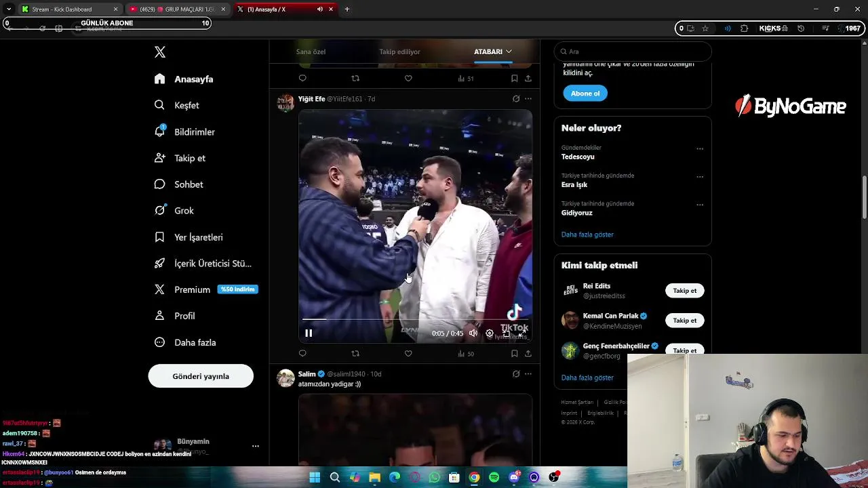Repost Yiğit Efe's video post

pos(355,354)
